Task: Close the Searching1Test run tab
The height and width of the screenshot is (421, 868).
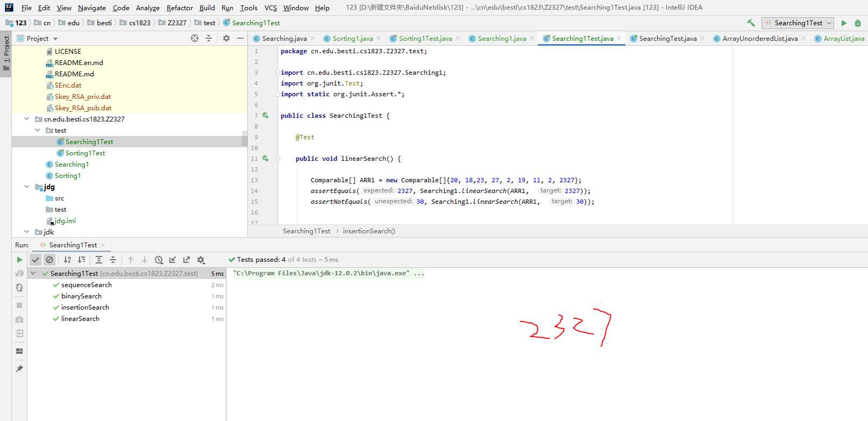Action: (x=103, y=245)
